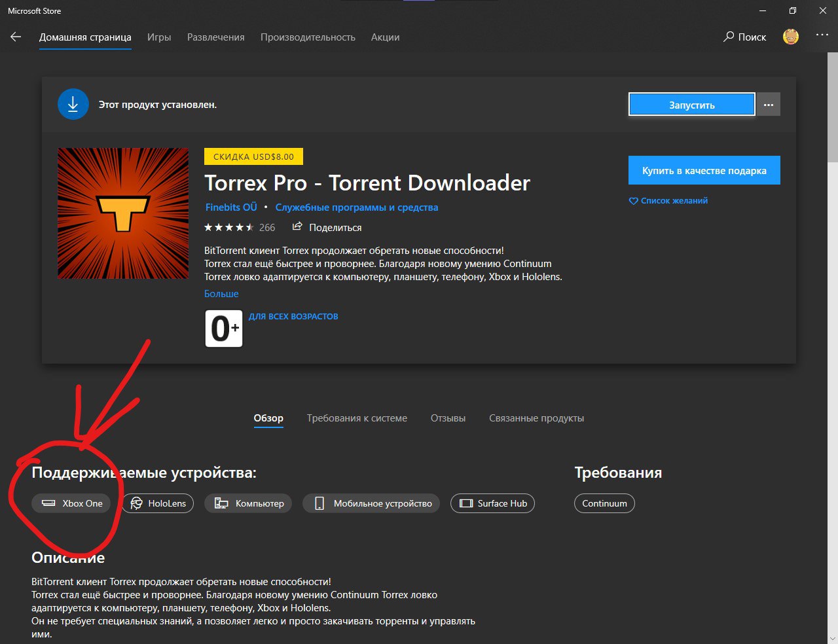
Task: Click scrollbar down arrow
Action: click(832, 638)
